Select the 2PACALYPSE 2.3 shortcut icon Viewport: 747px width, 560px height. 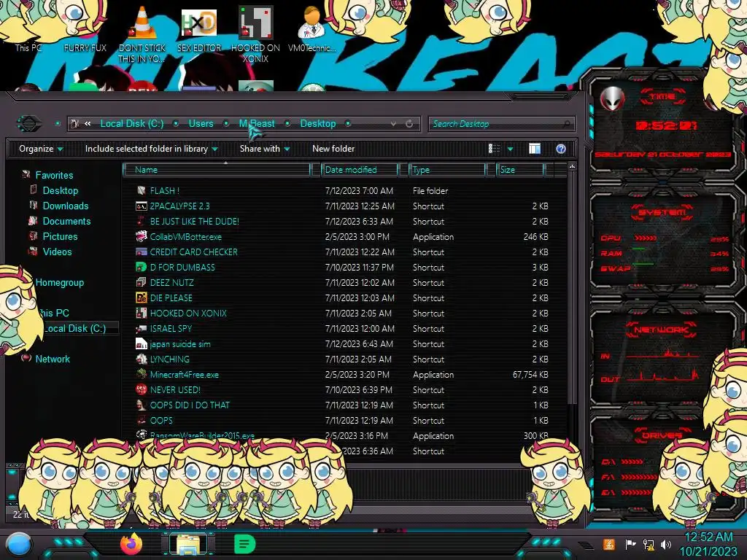[x=141, y=206]
